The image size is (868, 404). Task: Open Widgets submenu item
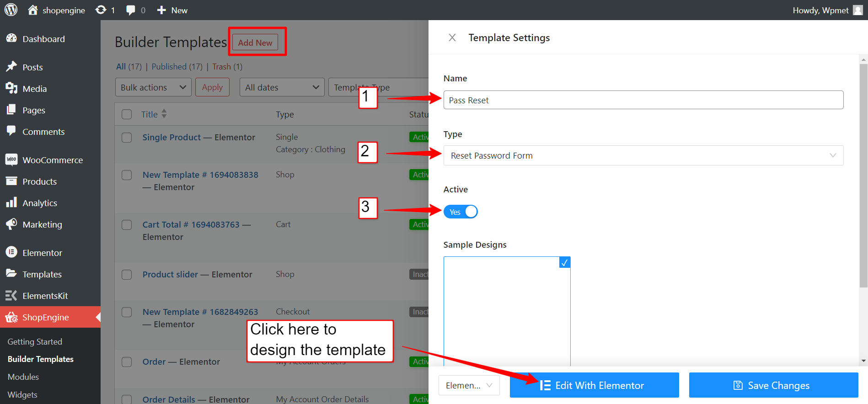tap(22, 394)
